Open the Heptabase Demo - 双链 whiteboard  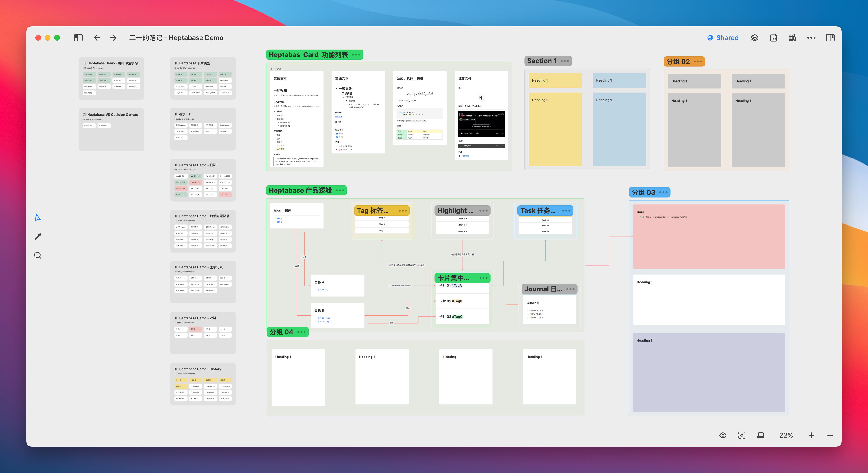click(x=203, y=333)
